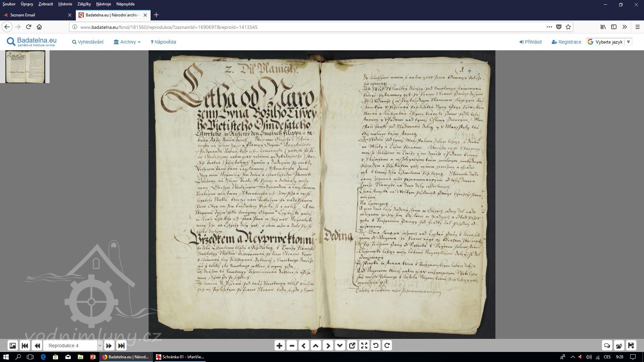Select the manuscript page thumbnail

coord(25,67)
